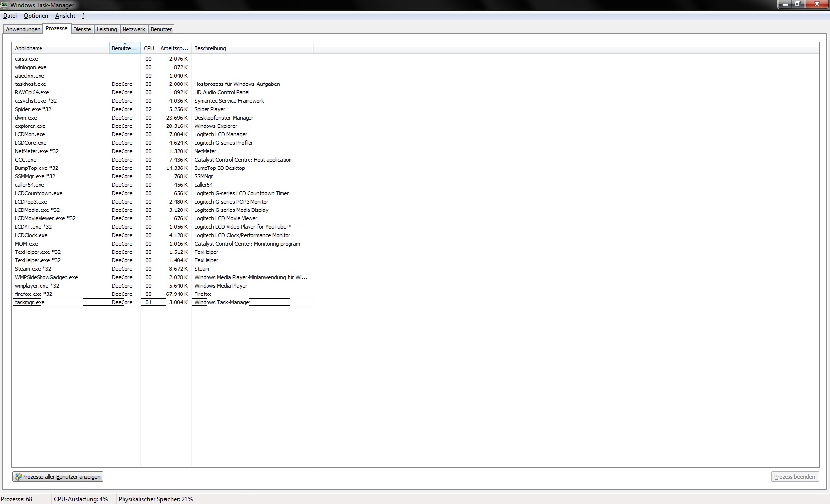The height and width of the screenshot is (504, 830).
Task: Click the Task-Manager title bar icon
Action: 4,5
